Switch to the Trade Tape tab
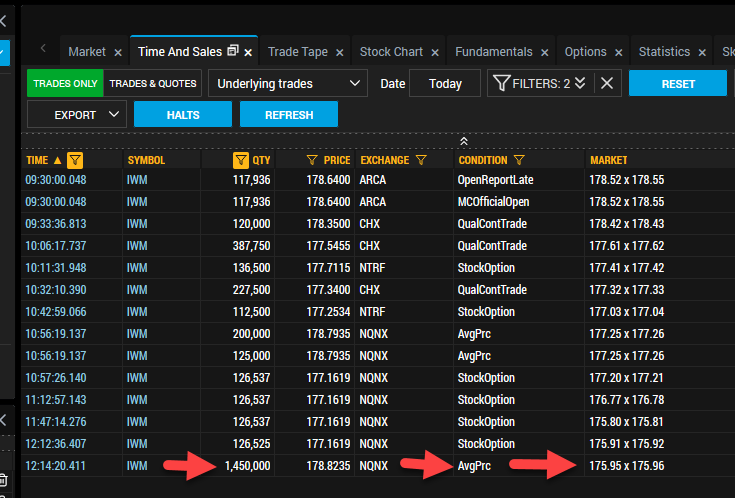The image size is (735, 498). pos(298,52)
